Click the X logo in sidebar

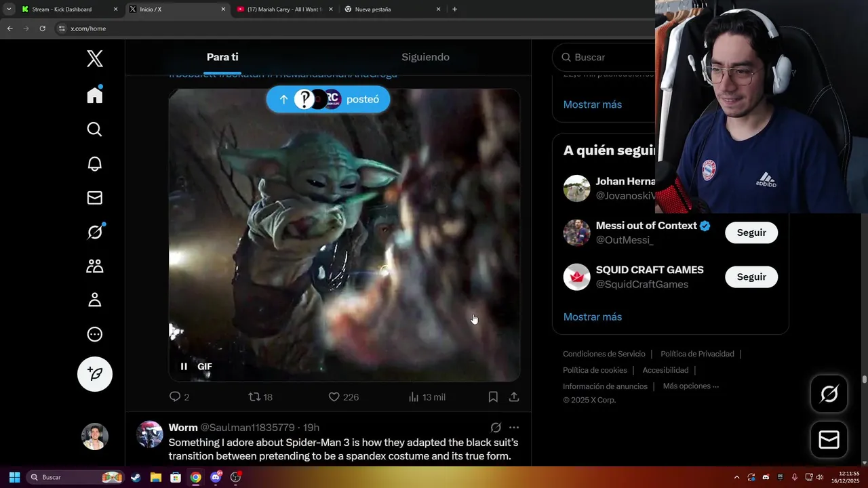95,58
